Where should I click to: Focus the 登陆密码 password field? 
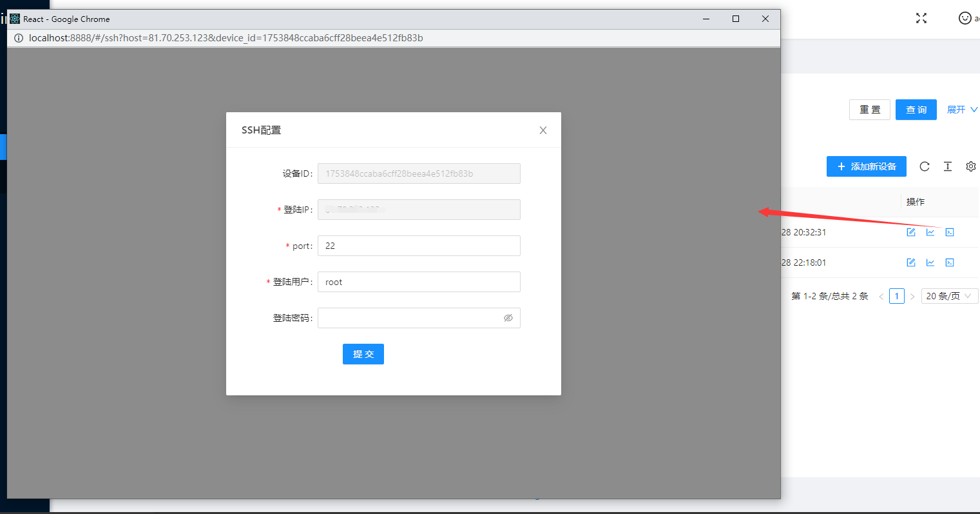pyautogui.click(x=419, y=318)
